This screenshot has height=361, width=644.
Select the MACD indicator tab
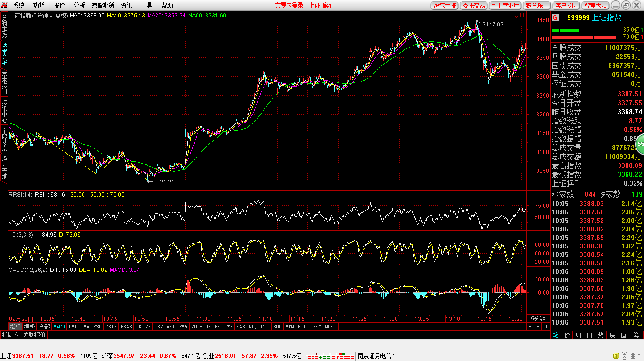pos(59,327)
